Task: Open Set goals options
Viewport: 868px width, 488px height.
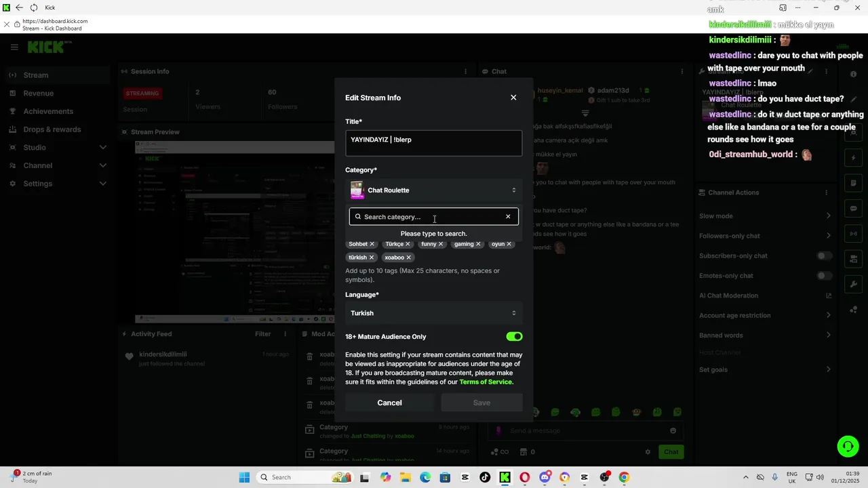Action: click(x=765, y=369)
